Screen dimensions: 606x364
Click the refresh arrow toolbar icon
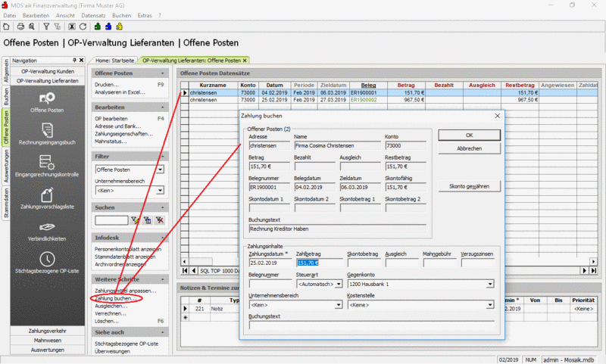83,26
